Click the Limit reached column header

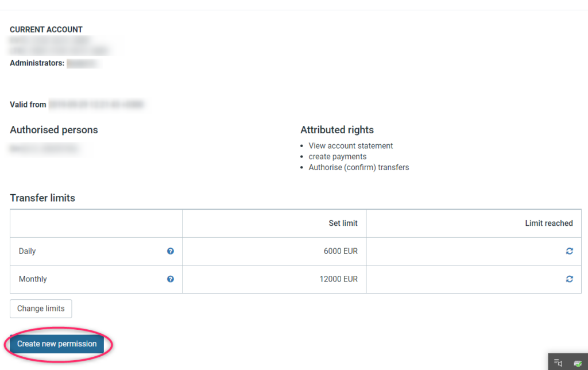(x=548, y=223)
